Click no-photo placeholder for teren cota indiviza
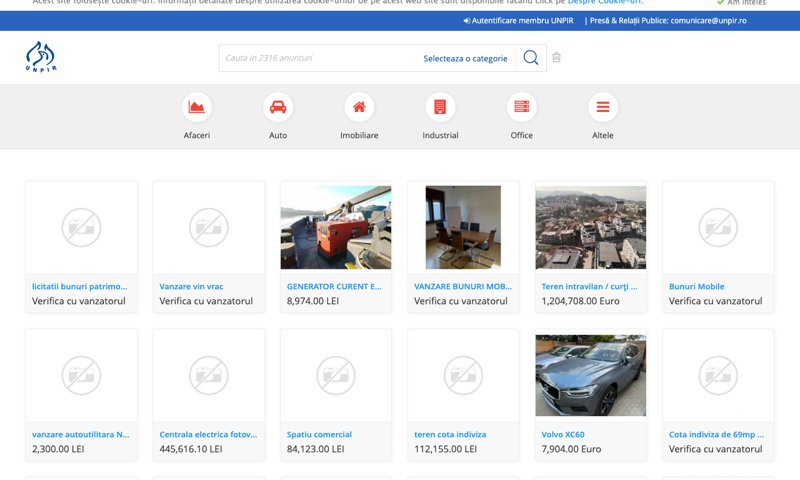 click(463, 375)
